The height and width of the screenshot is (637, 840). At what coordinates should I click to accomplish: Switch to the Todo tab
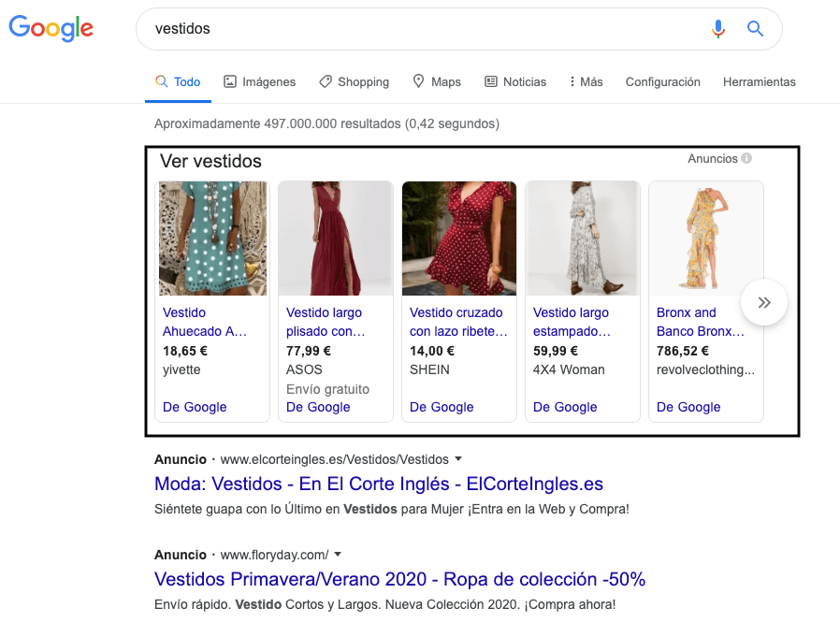point(178,81)
